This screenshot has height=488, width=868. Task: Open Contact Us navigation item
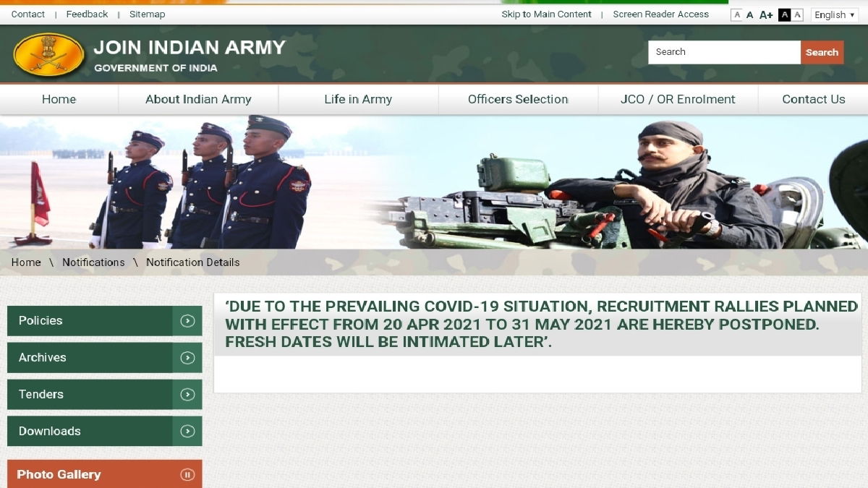click(814, 100)
